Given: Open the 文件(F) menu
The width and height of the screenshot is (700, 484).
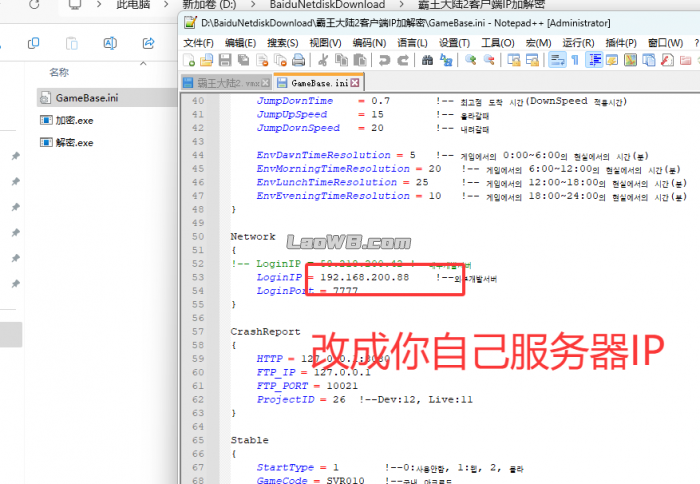Looking at the screenshot, I should click(x=198, y=43).
